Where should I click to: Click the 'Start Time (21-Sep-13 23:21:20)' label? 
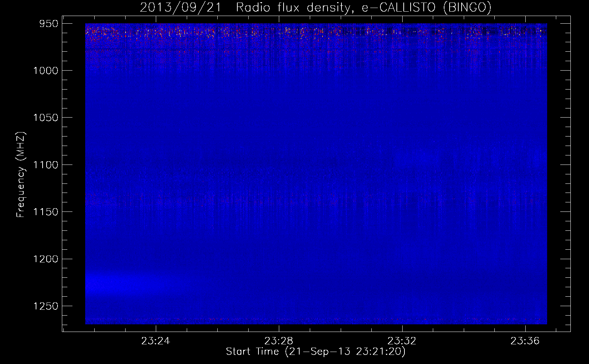click(316, 352)
